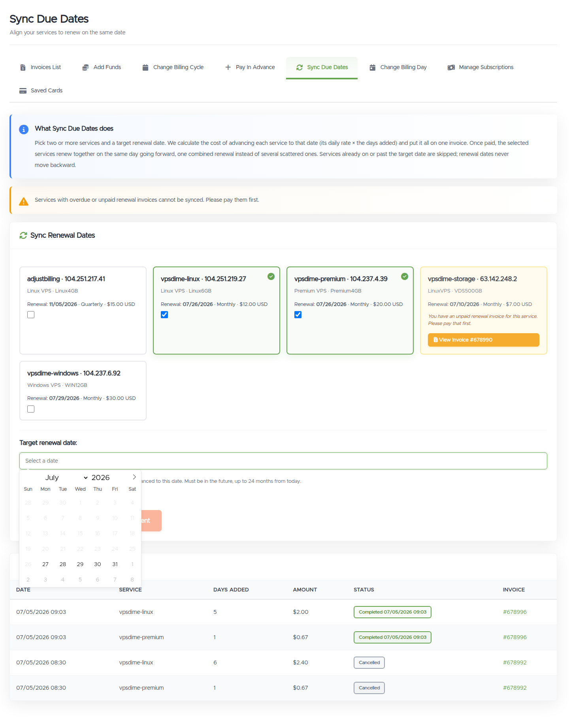The image size is (569, 728).
Task: Click the Change Billing Day calendar icon
Action: (x=372, y=68)
